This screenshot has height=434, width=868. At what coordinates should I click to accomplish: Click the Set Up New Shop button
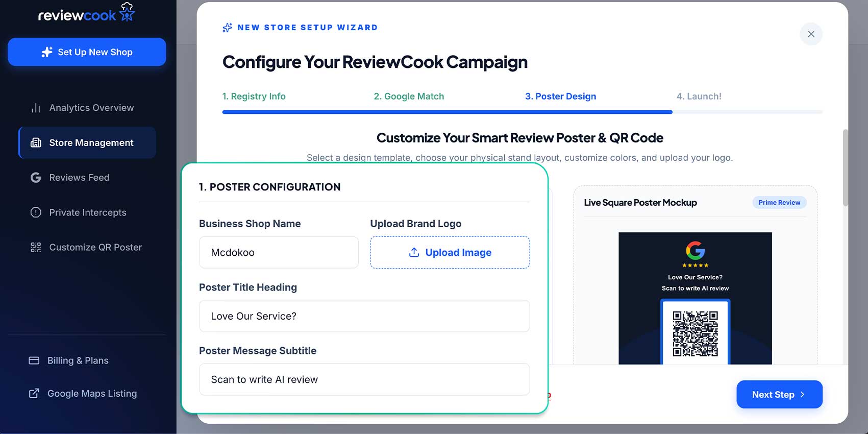pyautogui.click(x=87, y=52)
